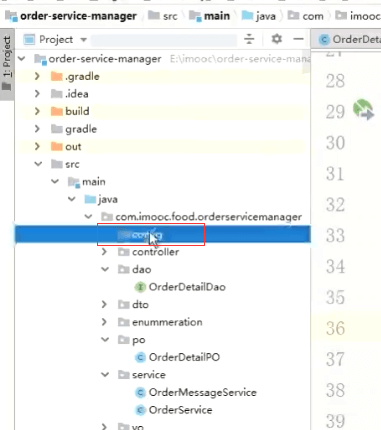Expand the gradle folder
The height and width of the screenshot is (430, 381).
37,129
